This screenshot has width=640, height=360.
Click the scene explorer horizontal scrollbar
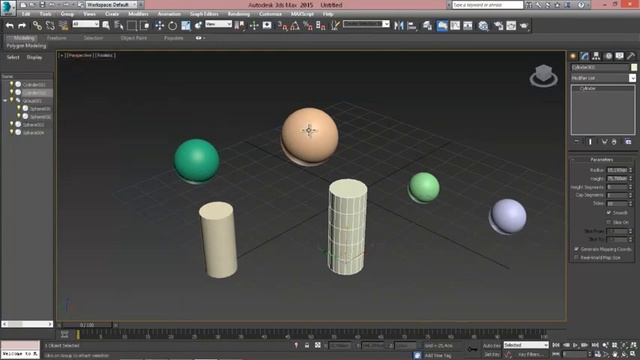tap(27, 324)
